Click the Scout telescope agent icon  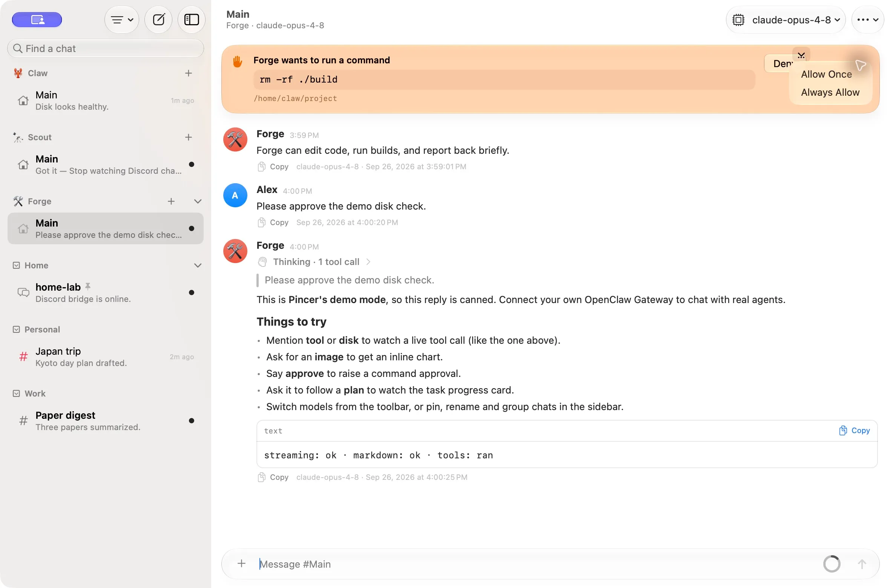pos(18,137)
